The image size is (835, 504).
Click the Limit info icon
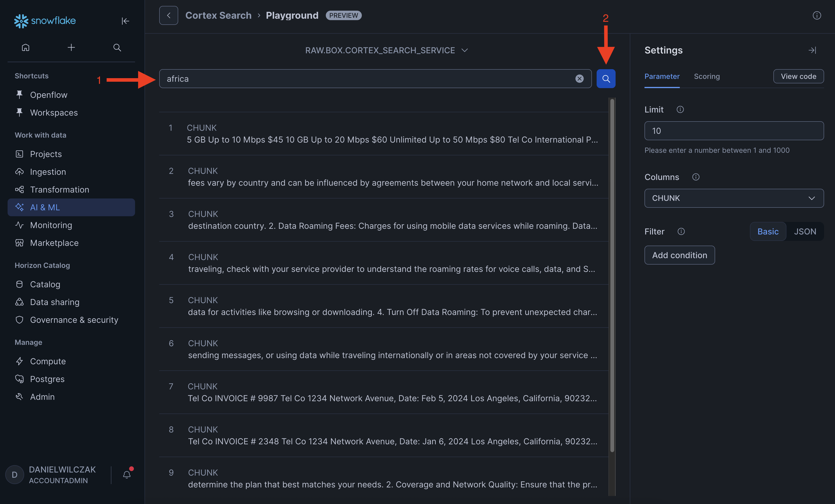pyautogui.click(x=680, y=109)
